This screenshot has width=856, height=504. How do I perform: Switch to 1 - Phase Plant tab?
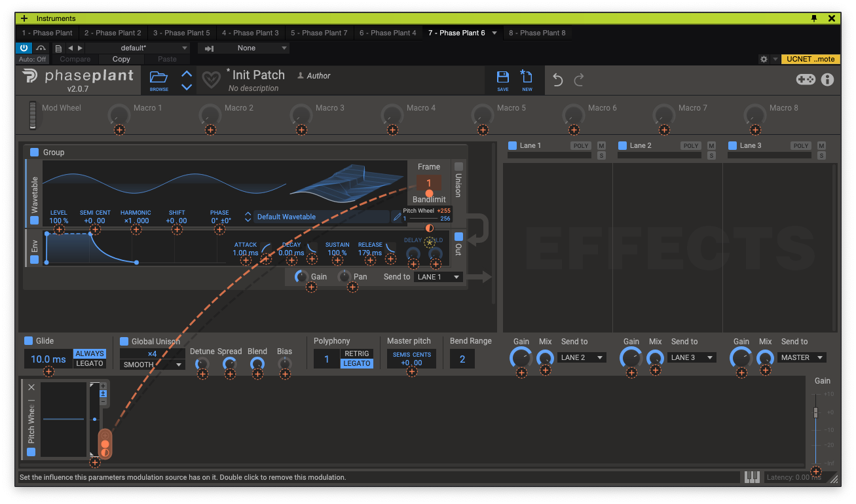pos(47,33)
